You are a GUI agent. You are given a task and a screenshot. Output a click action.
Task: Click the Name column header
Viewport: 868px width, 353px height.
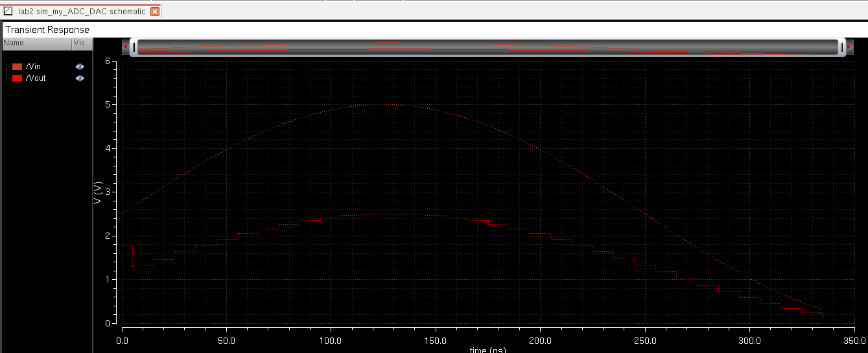pyautogui.click(x=14, y=43)
